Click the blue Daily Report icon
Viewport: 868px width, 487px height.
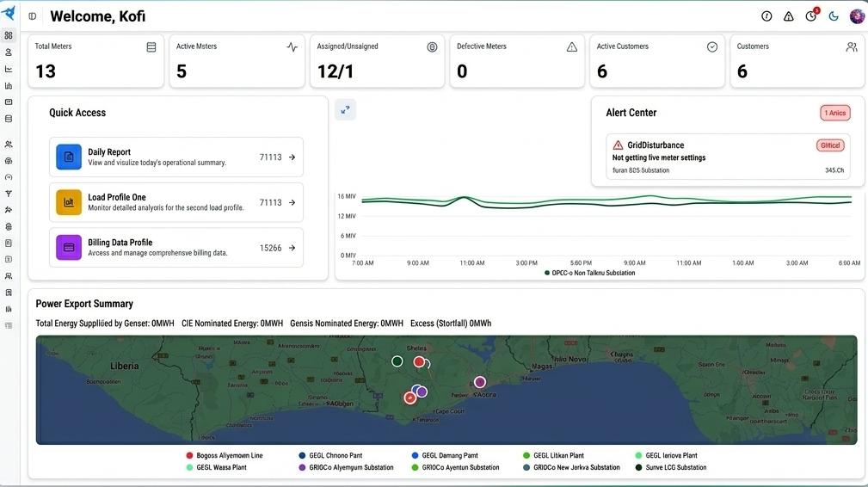69,157
